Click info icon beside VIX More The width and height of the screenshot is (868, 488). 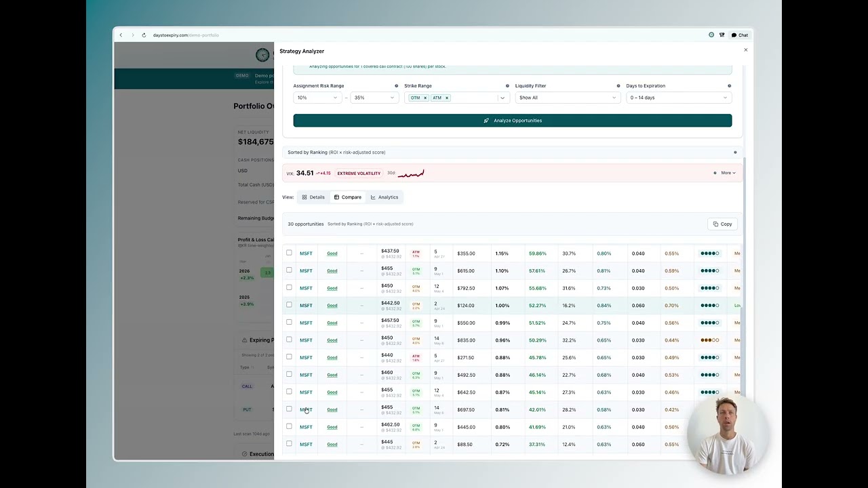(715, 173)
